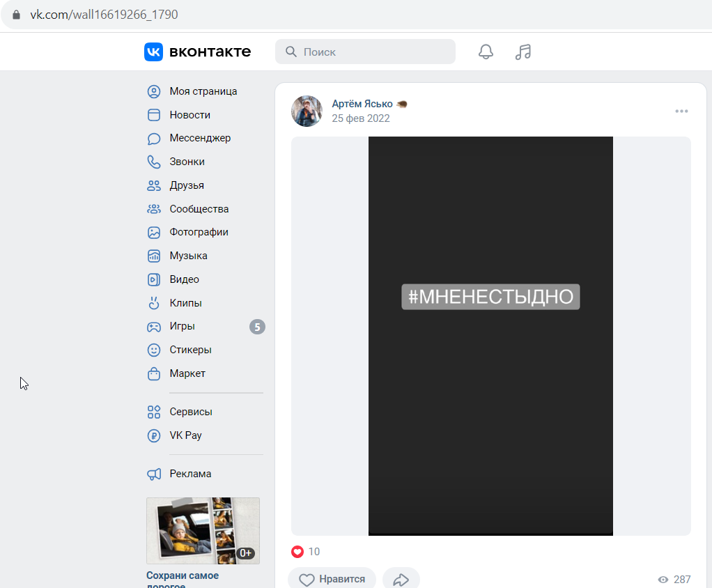Click the Игры gamepad icon
712x588 pixels.
154,327
